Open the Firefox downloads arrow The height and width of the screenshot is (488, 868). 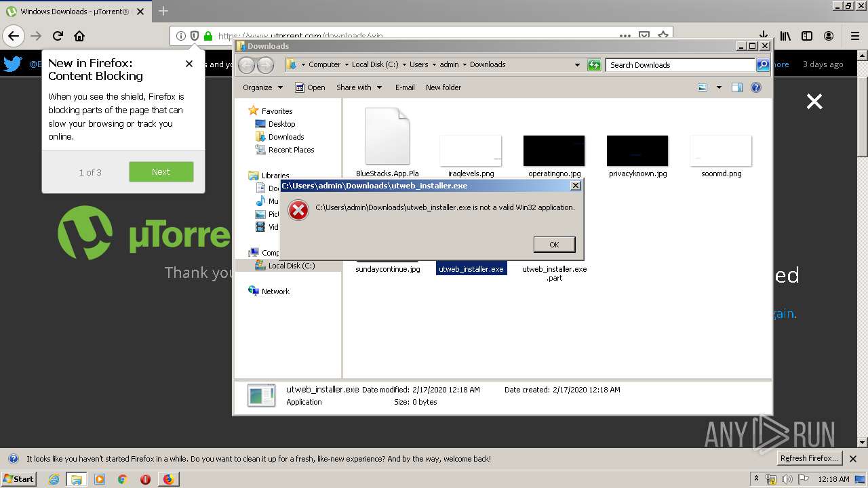[x=764, y=36]
